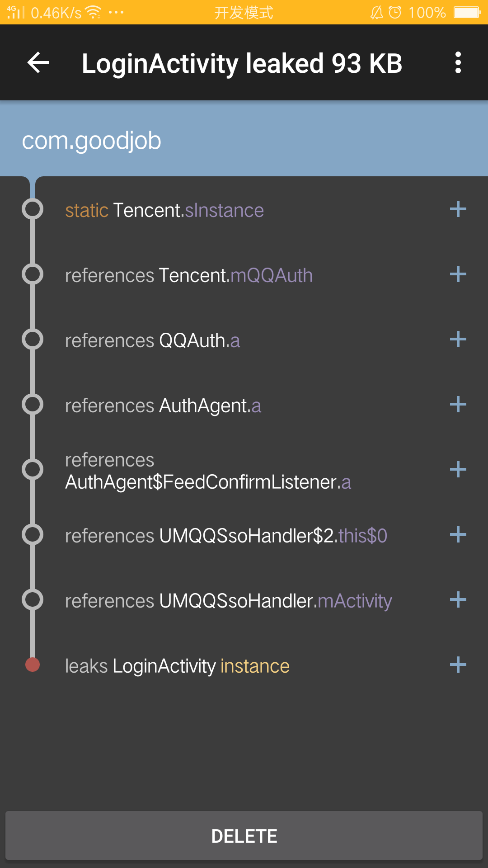The image size is (488, 868).
Task: Open the three-dot overflow menu
Action: pos(458,62)
